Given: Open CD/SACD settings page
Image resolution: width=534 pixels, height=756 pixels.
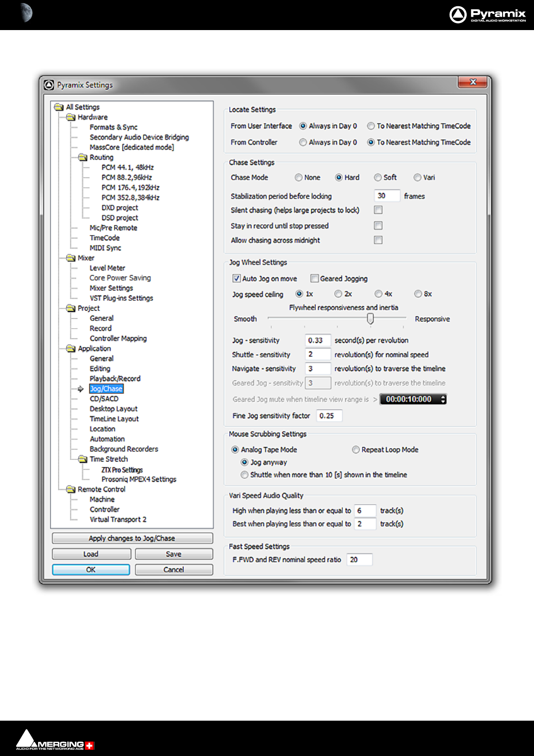Looking at the screenshot, I should click(x=104, y=399).
